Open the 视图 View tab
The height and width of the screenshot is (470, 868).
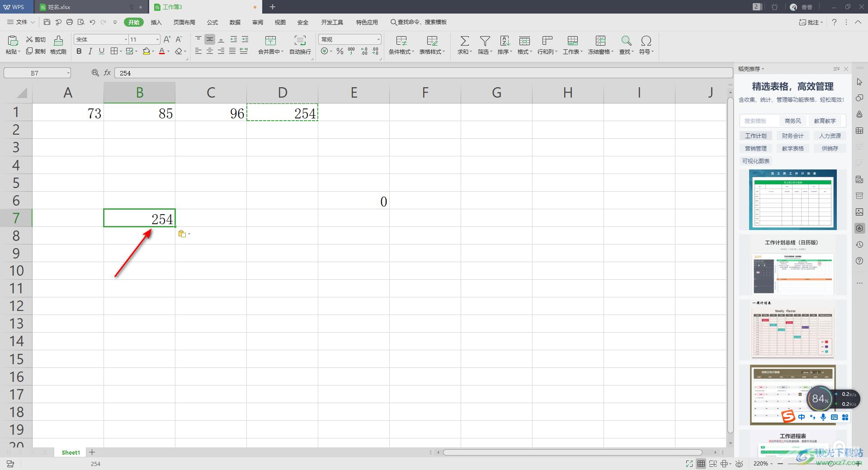coord(280,22)
